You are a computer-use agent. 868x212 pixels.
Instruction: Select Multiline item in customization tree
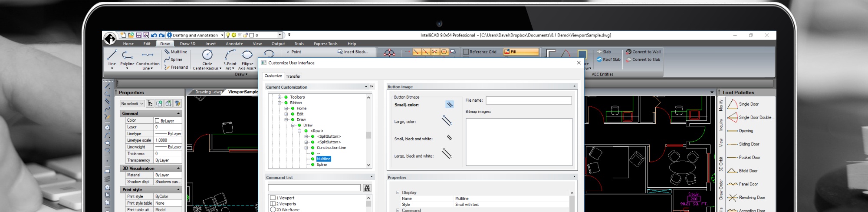coord(323,159)
